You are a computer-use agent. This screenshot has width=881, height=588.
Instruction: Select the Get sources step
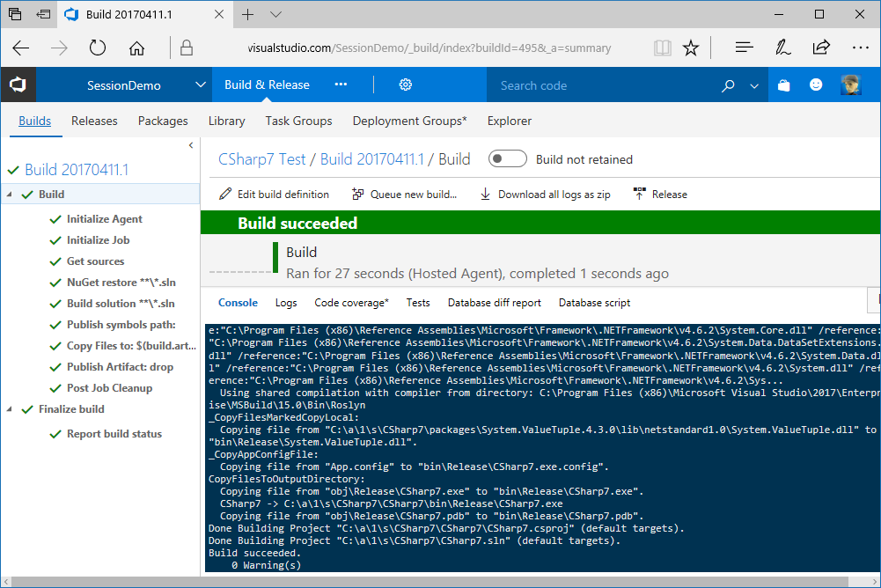pos(96,261)
